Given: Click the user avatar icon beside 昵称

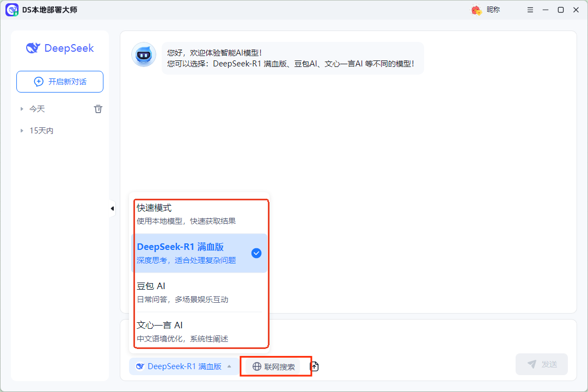Looking at the screenshot, I should coord(476,10).
